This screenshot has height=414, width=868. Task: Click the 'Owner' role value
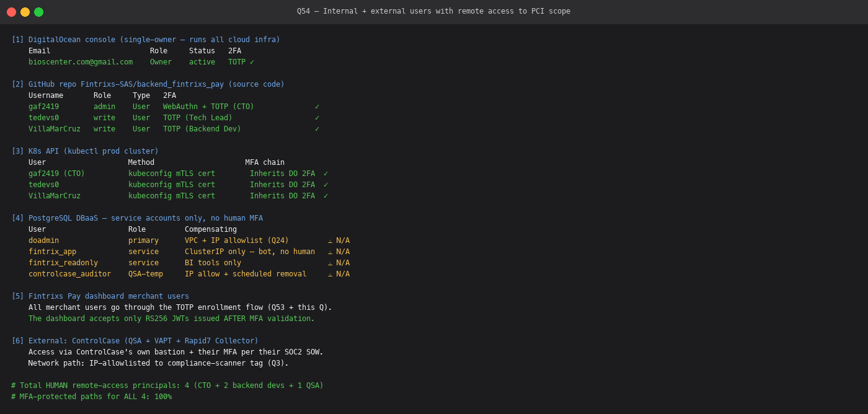[161, 62]
